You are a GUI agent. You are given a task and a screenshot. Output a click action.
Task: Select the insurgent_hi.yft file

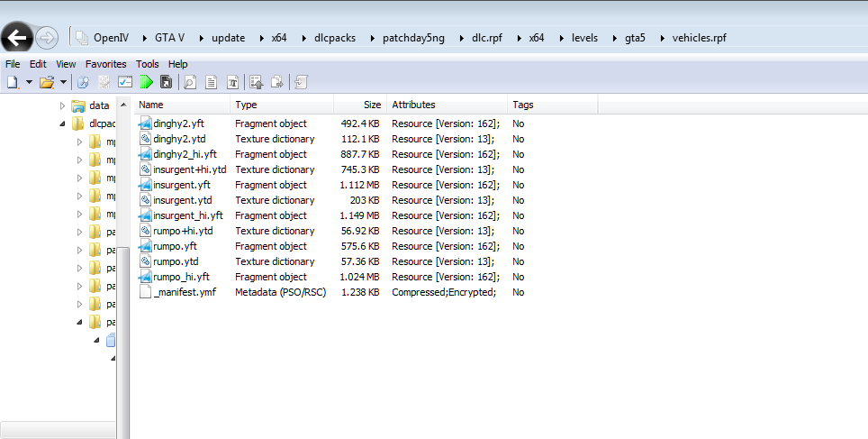click(x=188, y=215)
